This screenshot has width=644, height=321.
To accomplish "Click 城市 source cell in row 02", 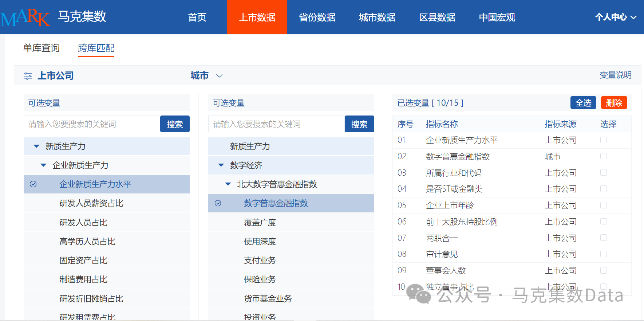I will [x=553, y=157].
